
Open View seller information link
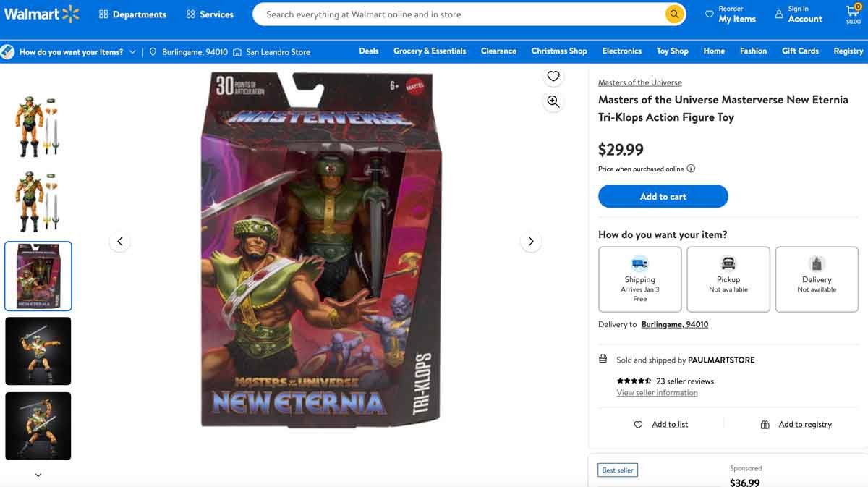[656, 392]
